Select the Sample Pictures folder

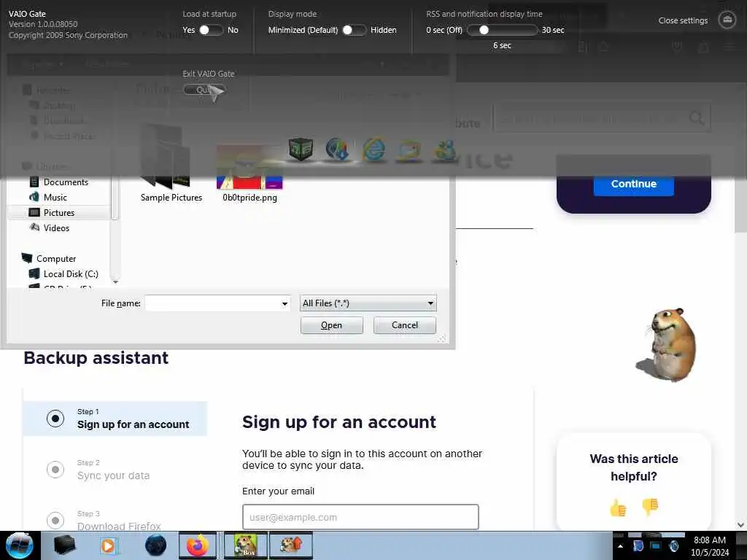tap(171, 163)
